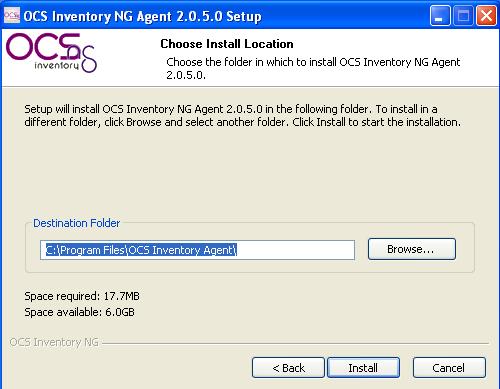The width and height of the screenshot is (500, 389).
Task: Click the disabled maximize button
Action: 463,16
